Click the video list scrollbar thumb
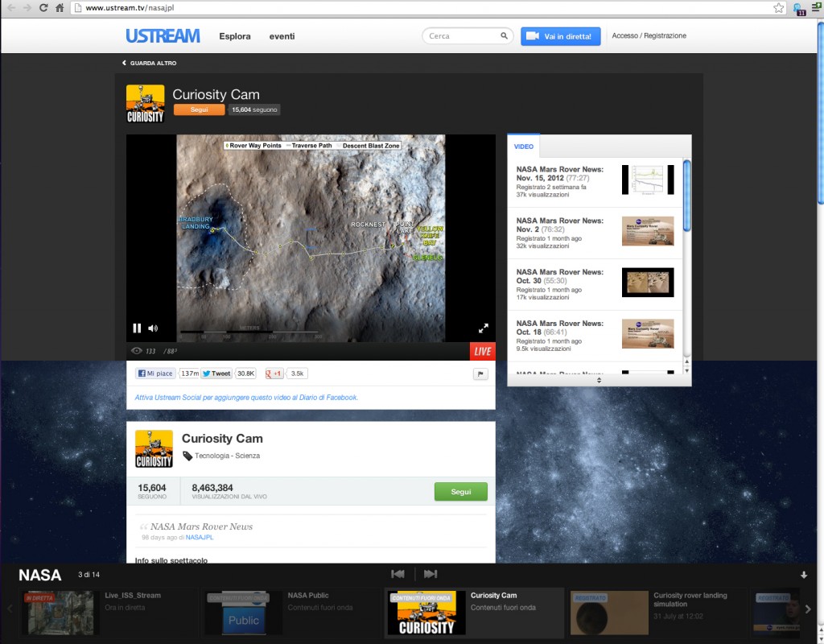 click(x=687, y=196)
